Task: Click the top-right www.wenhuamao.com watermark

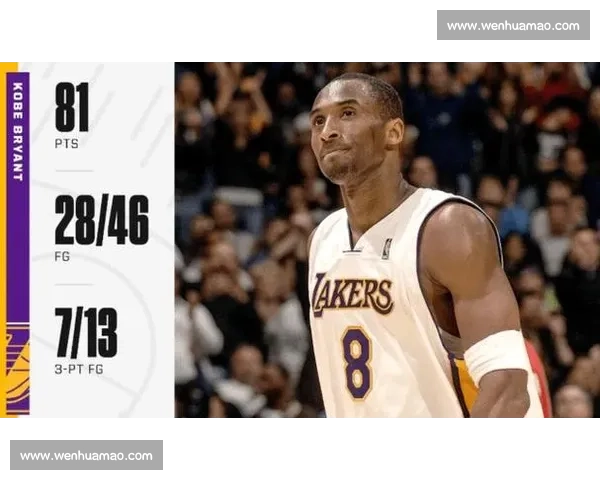Action: (511, 25)
